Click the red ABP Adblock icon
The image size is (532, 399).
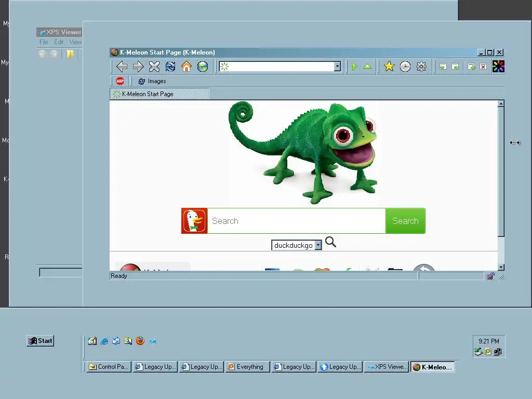click(x=120, y=81)
